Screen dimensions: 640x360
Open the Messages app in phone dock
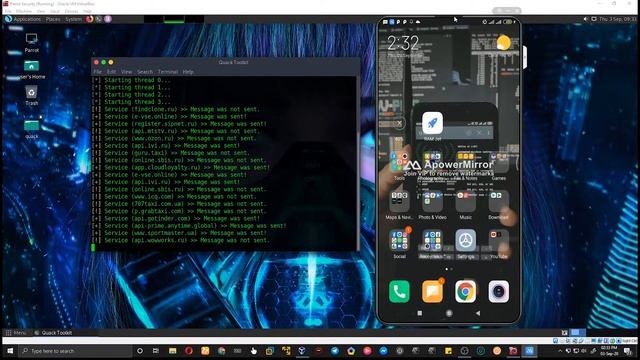pos(432,291)
